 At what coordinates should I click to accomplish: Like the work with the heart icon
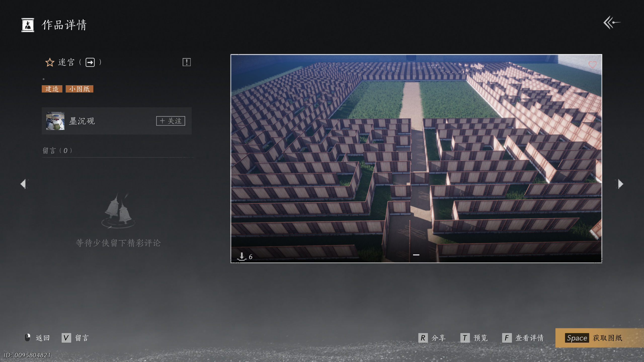(592, 65)
